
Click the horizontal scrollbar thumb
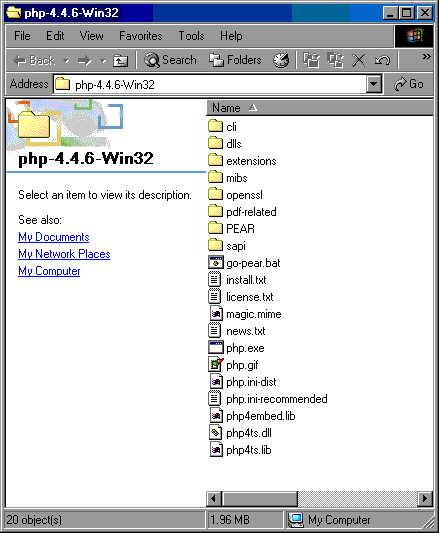260,499
